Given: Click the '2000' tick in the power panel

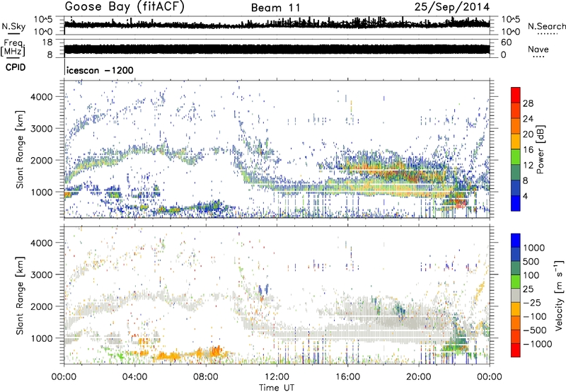Looking at the screenshot, I should tap(41, 160).
